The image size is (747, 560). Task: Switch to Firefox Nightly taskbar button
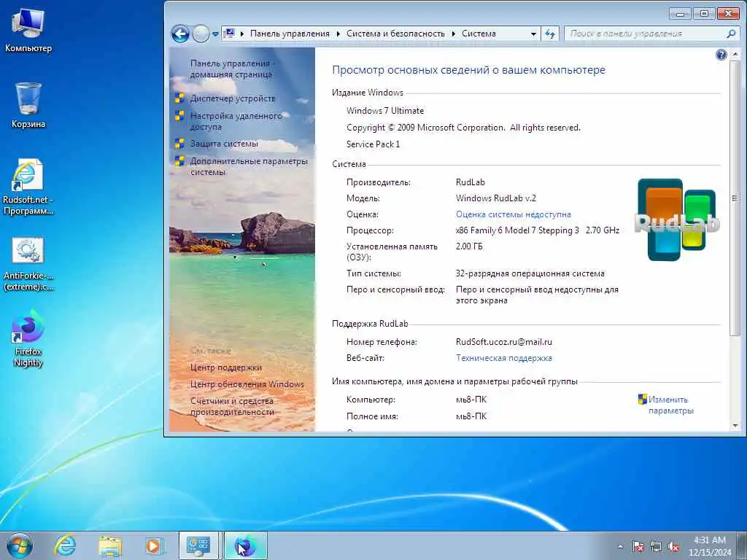245,545
